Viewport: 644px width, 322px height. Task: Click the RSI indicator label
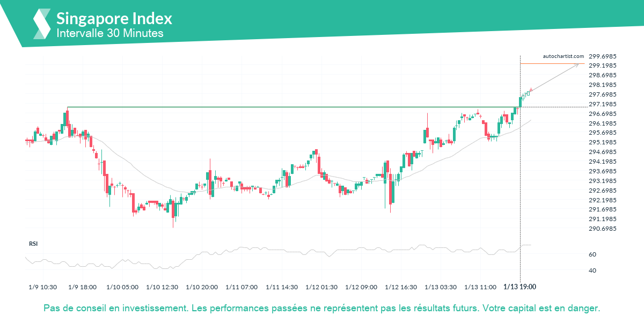(33, 244)
